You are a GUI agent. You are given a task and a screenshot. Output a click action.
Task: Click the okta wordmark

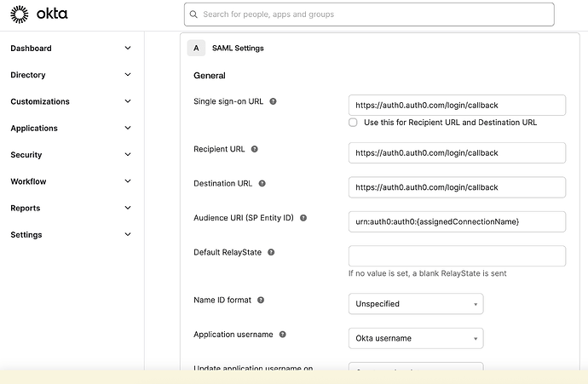52,14
